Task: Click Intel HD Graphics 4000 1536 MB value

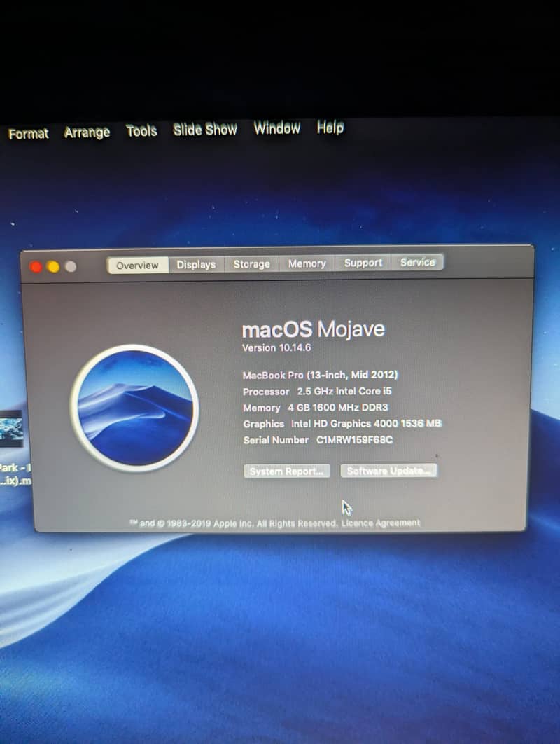Action: pyautogui.click(x=366, y=423)
